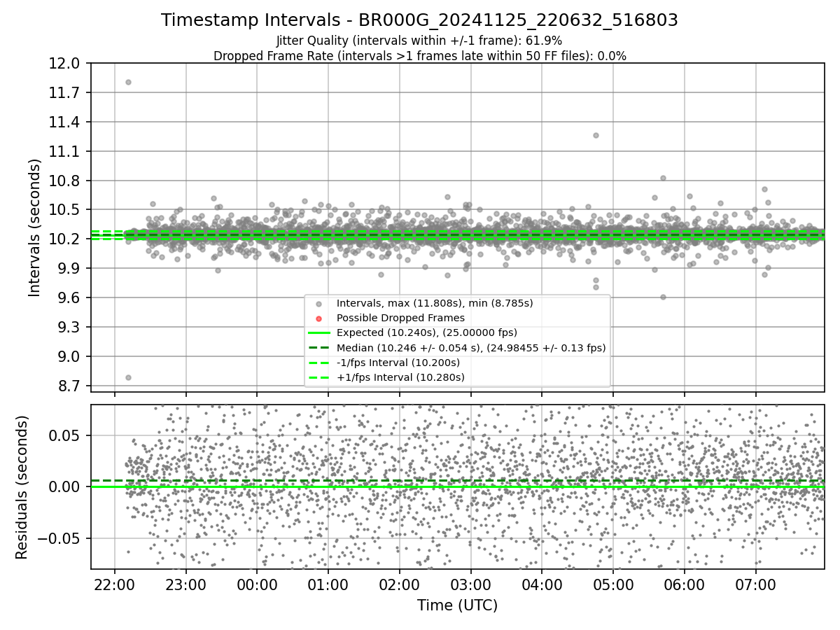Click the dashed green sample beside +1/fps Interval
Screen dimensions: 840x630
pos(319,377)
